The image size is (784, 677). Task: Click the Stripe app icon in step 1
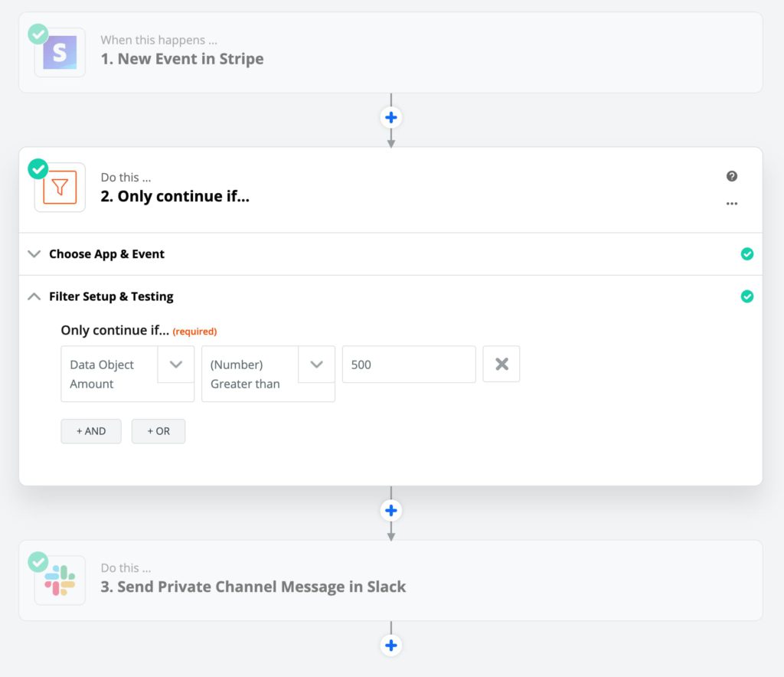(x=60, y=51)
